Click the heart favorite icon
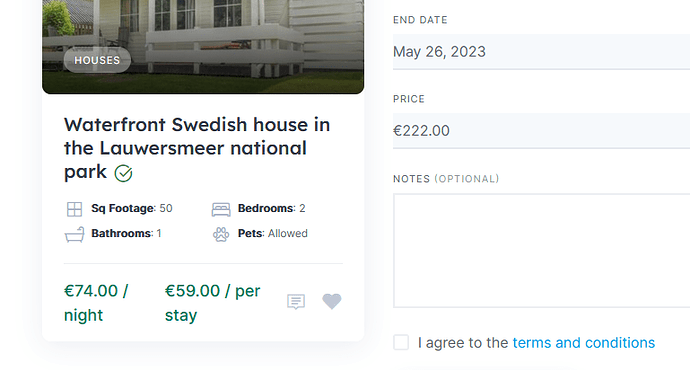 pyautogui.click(x=332, y=301)
